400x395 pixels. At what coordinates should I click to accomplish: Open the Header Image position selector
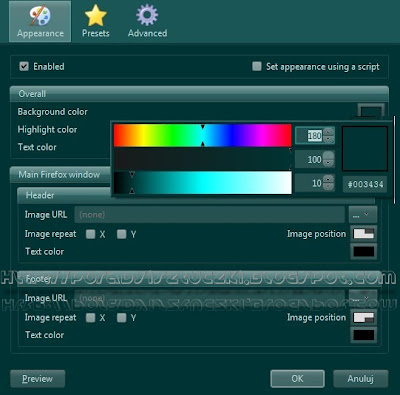coord(364,234)
